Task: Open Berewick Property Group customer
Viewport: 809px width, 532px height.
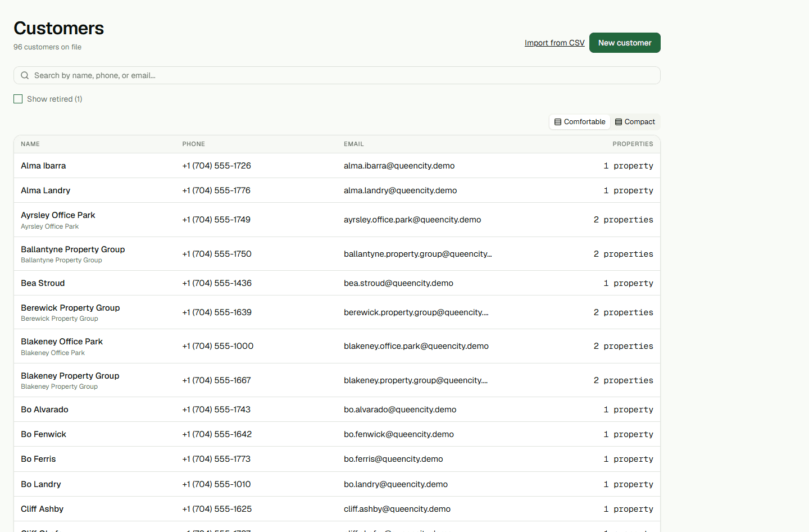Action: point(70,308)
